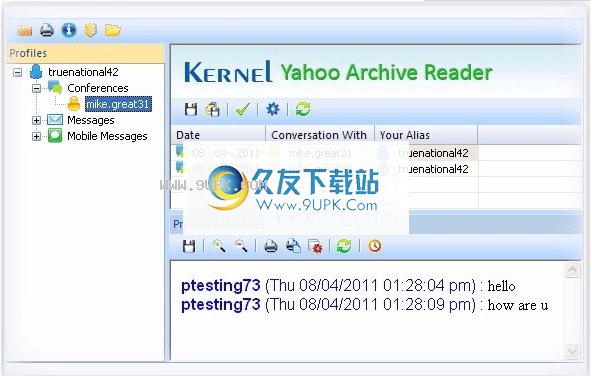Expand the Mobile Messages tree node
Image resolution: width=592 pixels, height=376 pixels.
pos(36,136)
